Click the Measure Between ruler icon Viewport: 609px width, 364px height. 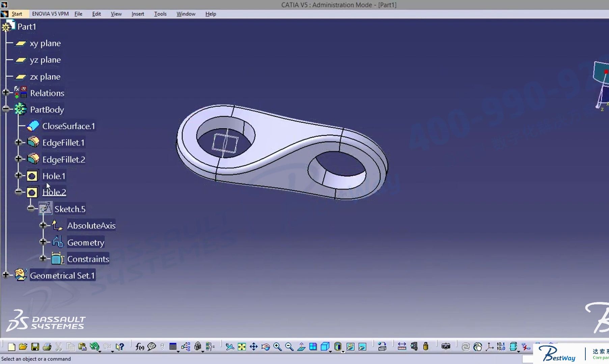[402, 346]
